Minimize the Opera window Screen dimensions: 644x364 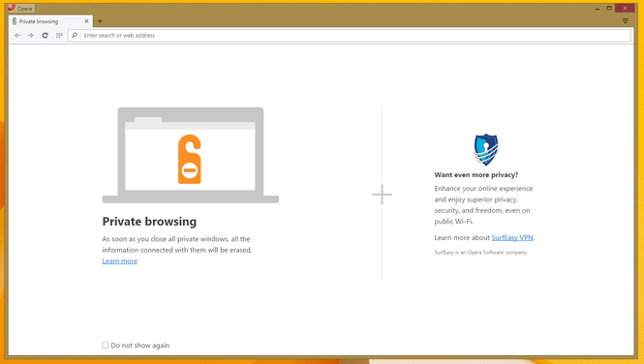click(598, 8)
